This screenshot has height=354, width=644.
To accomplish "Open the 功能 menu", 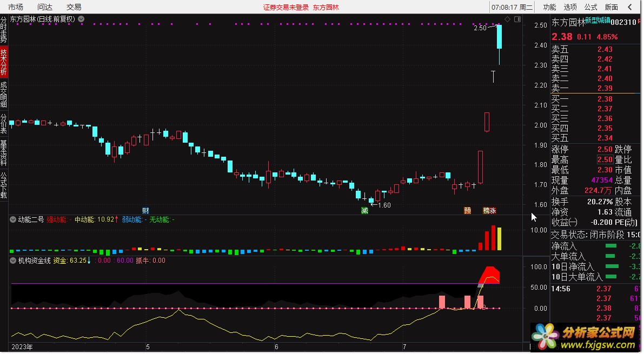I will (x=549, y=7).
